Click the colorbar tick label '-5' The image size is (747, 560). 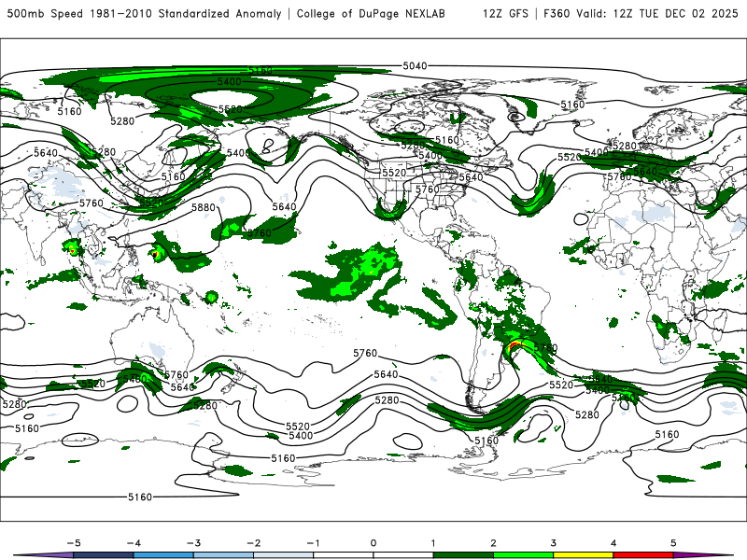click(74, 543)
